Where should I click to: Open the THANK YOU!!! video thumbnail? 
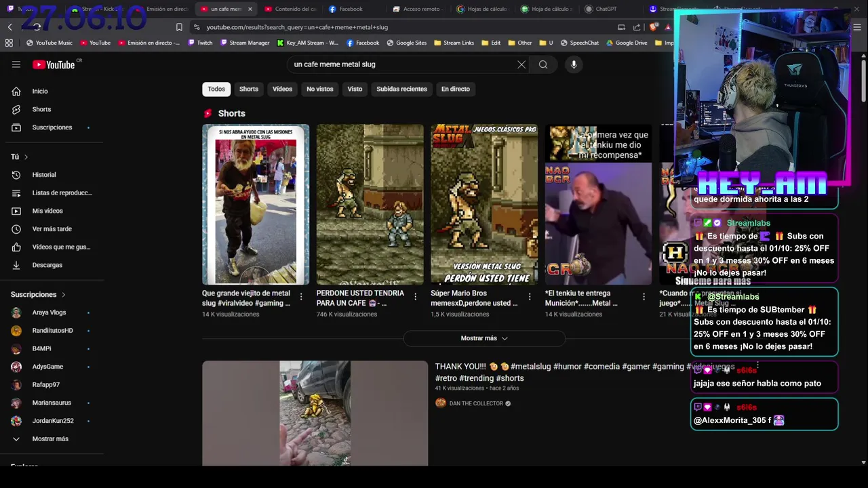315,413
